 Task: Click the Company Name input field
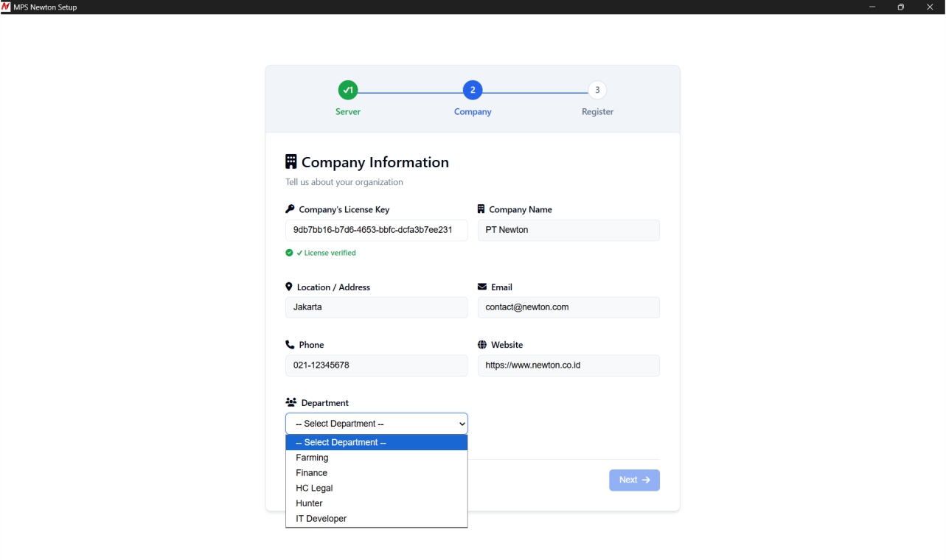tap(568, 230)
